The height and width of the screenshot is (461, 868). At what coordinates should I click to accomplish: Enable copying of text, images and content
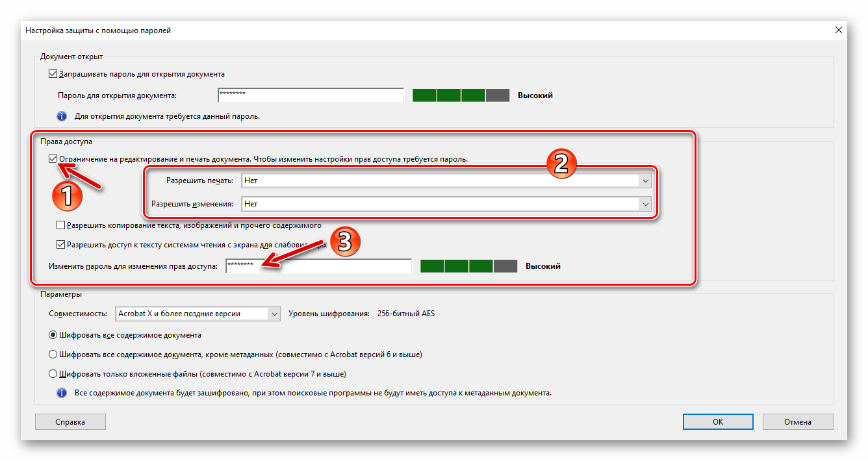(x=61, y=225)
